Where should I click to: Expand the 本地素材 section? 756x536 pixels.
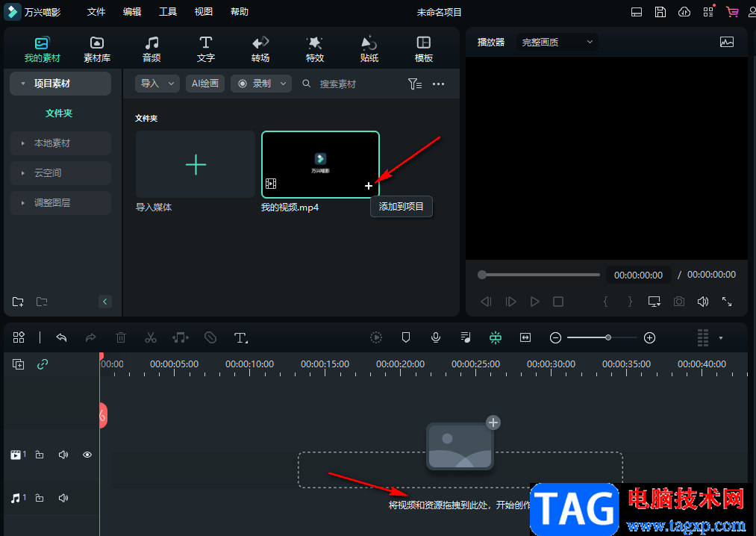[22, 143]
